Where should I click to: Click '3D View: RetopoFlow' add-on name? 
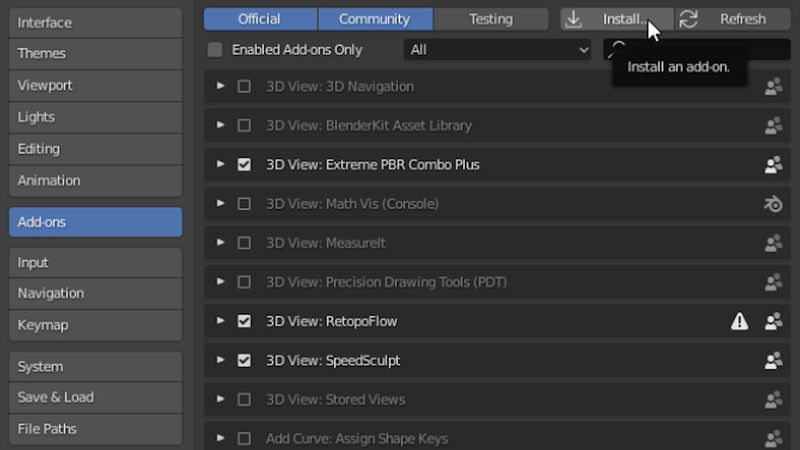pos(332,321)
